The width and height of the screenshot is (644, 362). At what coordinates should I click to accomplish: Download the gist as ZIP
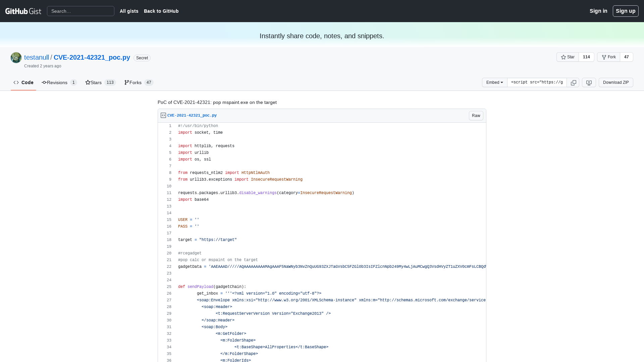[x=616, y=82]
